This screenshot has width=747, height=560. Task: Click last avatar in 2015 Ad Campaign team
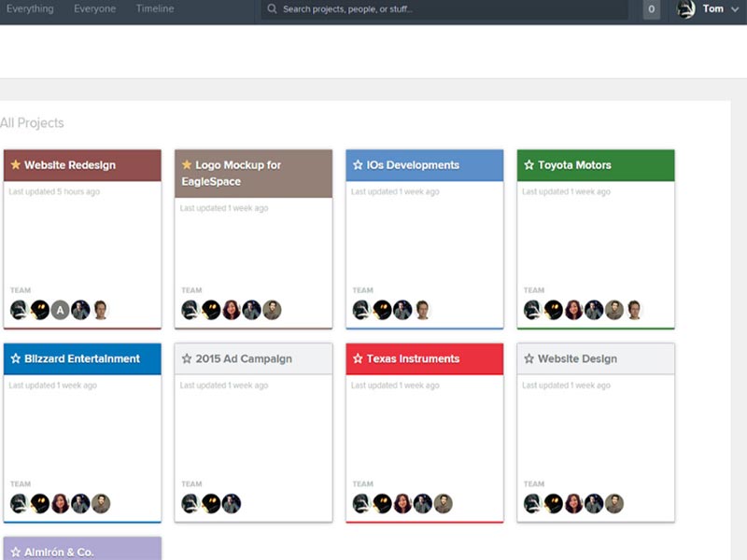click(231, 503)
